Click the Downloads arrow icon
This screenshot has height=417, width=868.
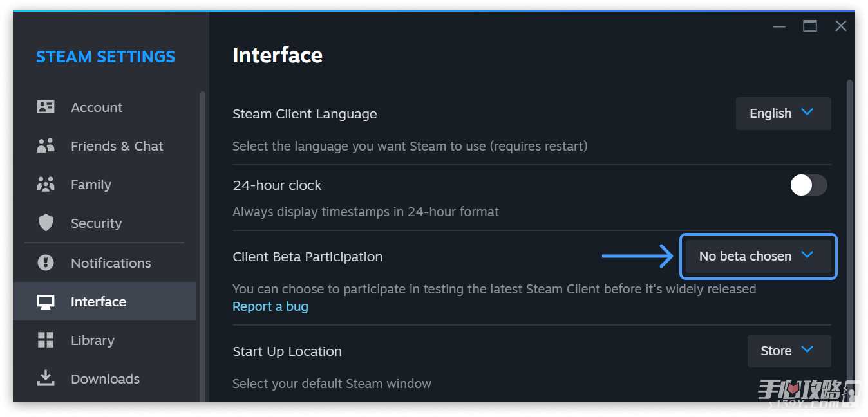pos(46,378)
